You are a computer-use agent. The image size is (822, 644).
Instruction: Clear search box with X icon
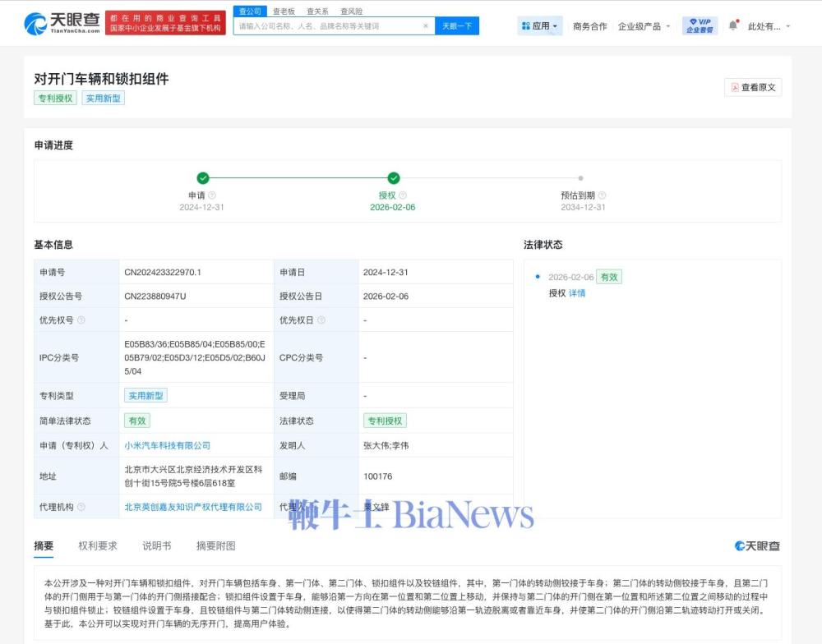[425, 26]
